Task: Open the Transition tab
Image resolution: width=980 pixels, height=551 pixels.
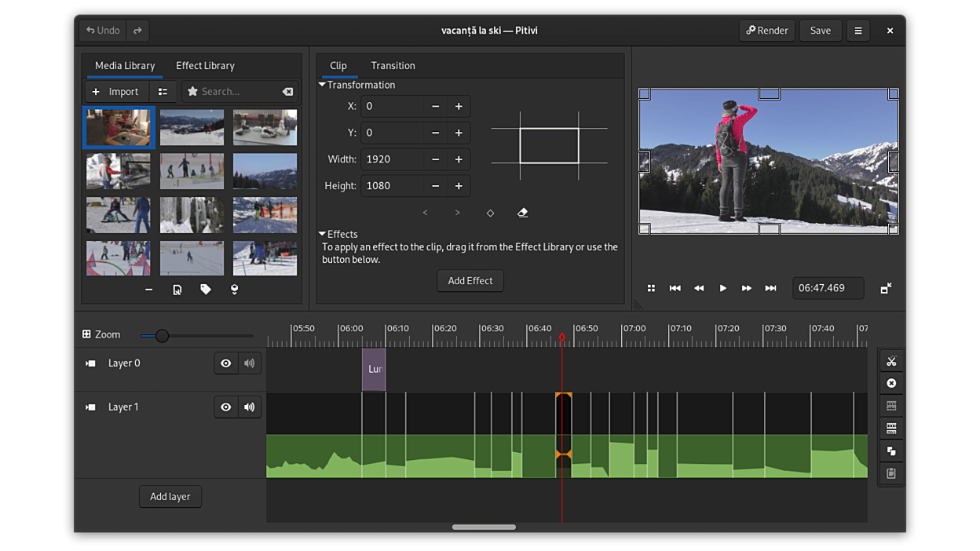Action: (393, 66)
